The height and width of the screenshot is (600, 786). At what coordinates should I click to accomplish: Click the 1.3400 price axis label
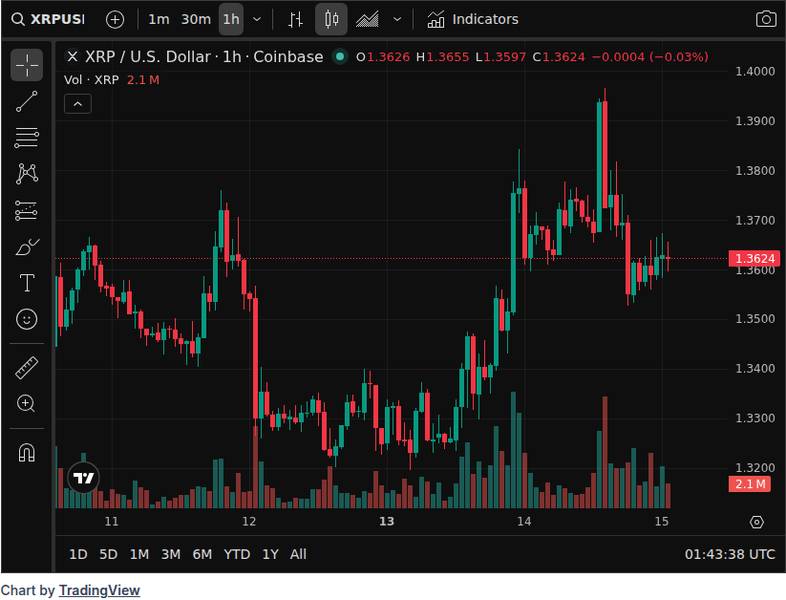[x=755, y=368]
